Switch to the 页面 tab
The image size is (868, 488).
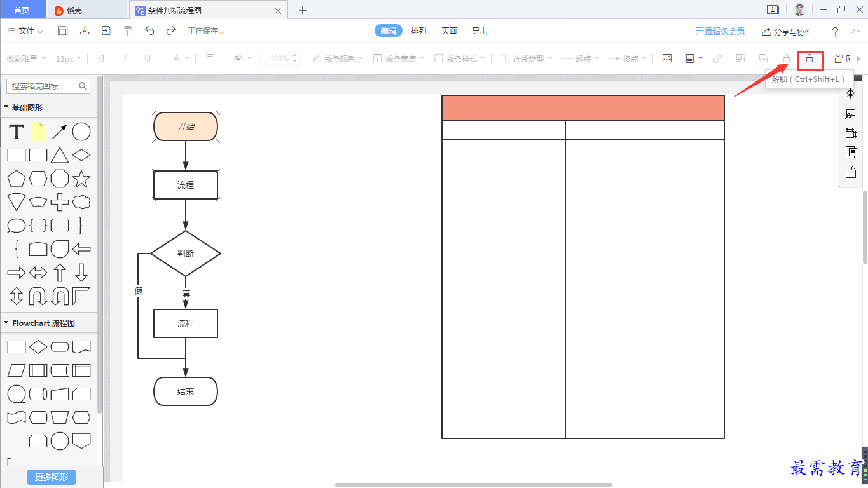[x=449, y=31]
